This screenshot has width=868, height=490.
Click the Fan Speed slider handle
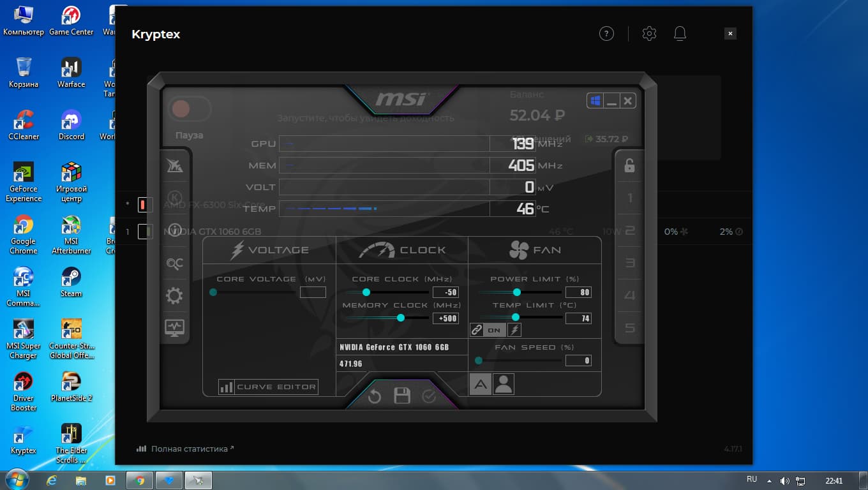pyautogui.click(x=479, y=360)
